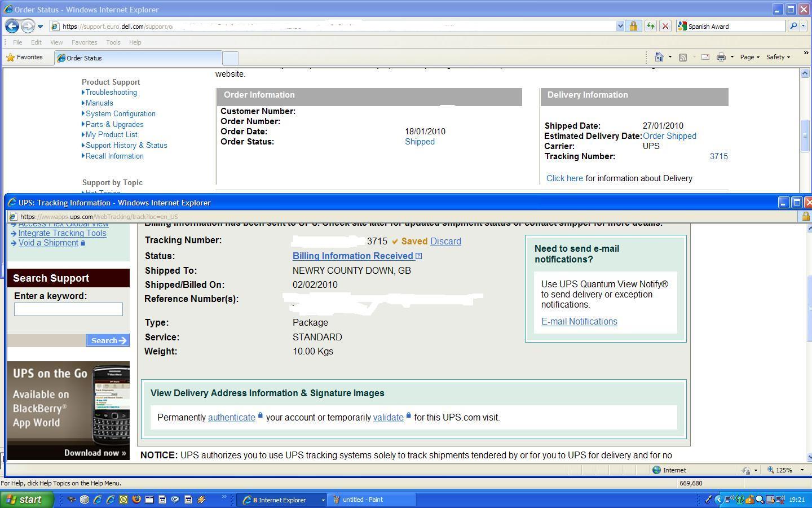The height and width of the screenshot is (508, 812).
Task: Open the File menu
Action: [x=17, y=42]
